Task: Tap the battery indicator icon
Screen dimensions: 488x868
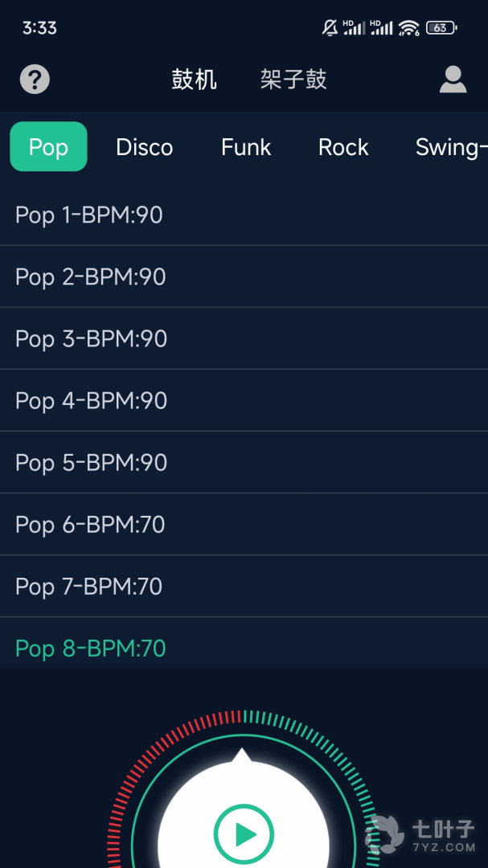Action: point(441,27)
